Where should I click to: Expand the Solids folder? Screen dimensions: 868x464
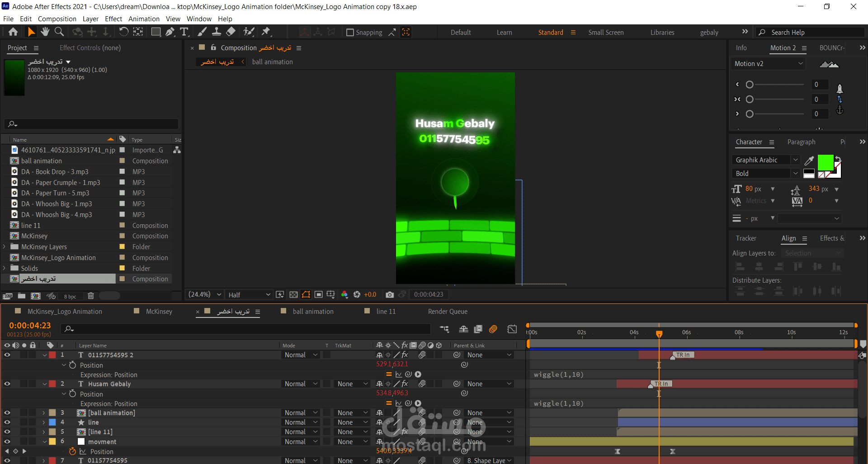coord(5,269)
